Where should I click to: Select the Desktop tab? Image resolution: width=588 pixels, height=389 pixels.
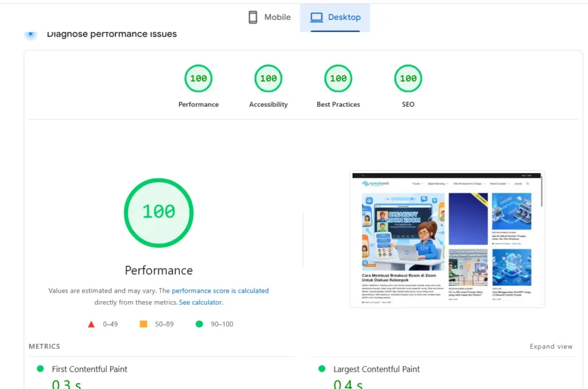335,17
